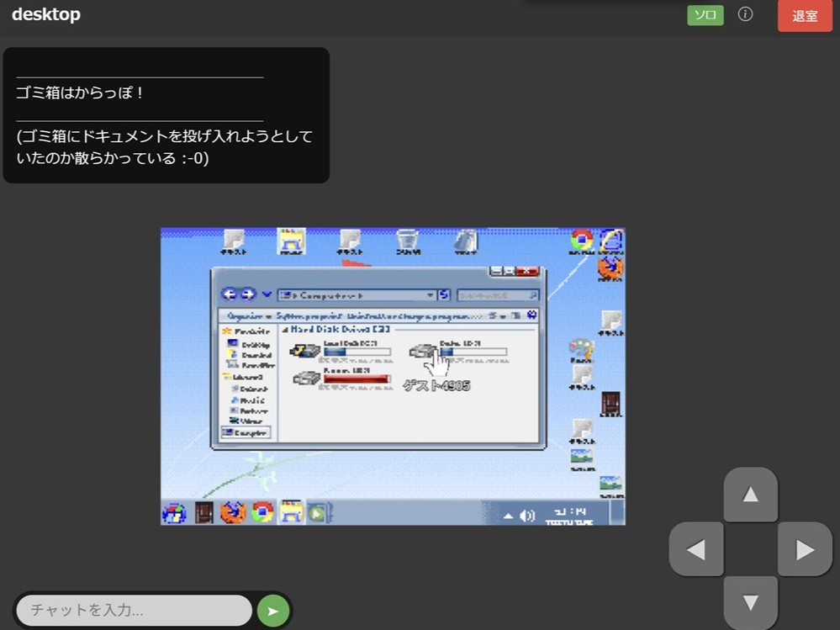The height and width of the screenshot is (630, 840).
Task: Toggle solo mode with the ソロ button
Action: (x=705, y=14)
